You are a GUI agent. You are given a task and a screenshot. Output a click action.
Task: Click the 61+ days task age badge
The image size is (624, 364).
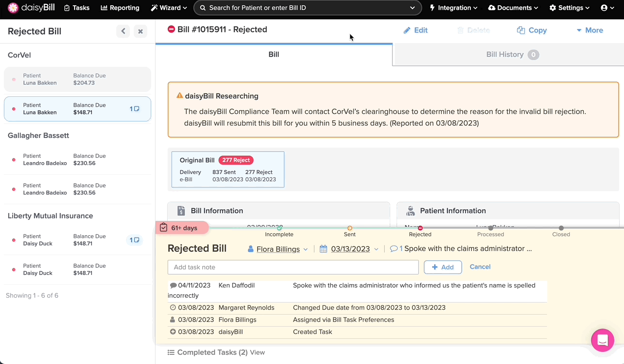(x=182, y=227)
